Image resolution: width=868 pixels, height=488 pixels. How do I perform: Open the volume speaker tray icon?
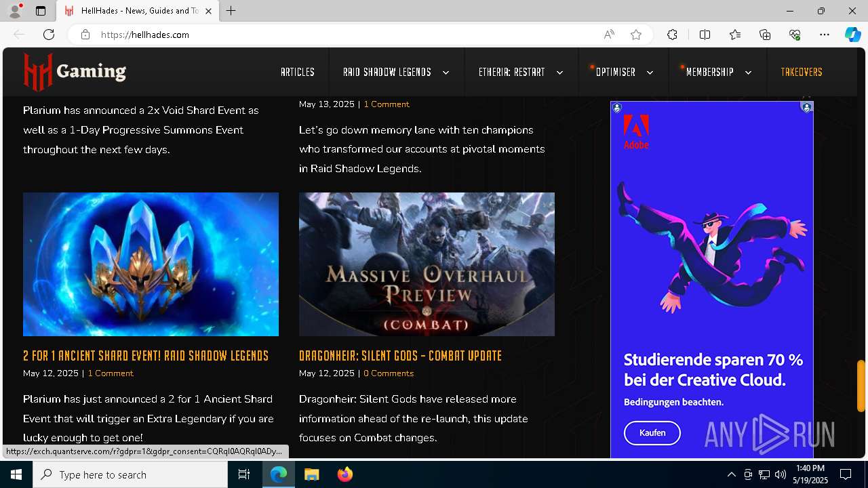coord(781,474)
